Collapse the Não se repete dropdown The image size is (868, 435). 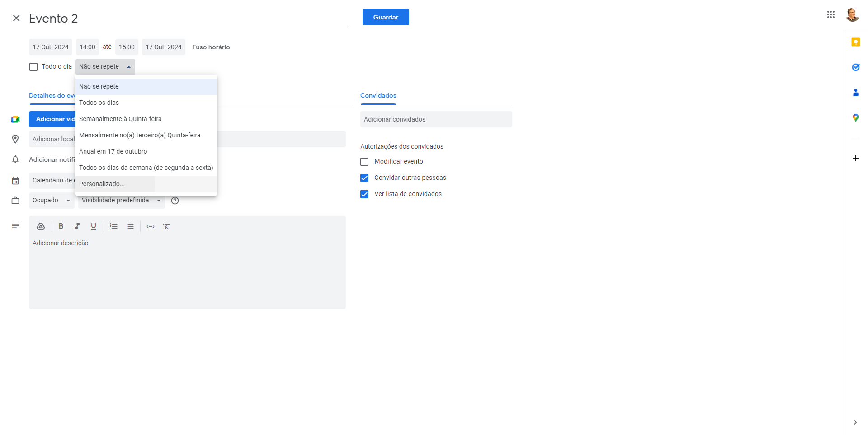tap(105, 67)
